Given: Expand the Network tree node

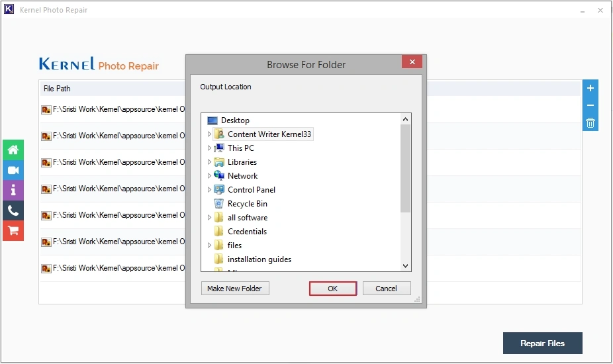Looking at the screenshot, I should (x=209, y=176).
